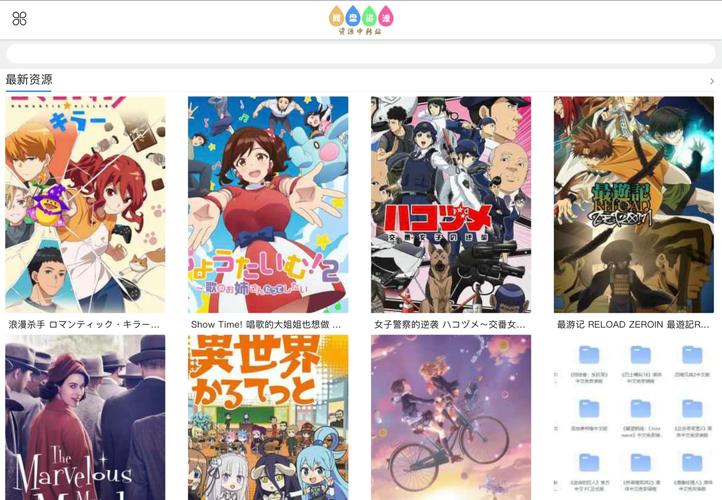
Task: Open the 最遊記 RELOAD ZEROIN poster
Action: pos(634,204)
